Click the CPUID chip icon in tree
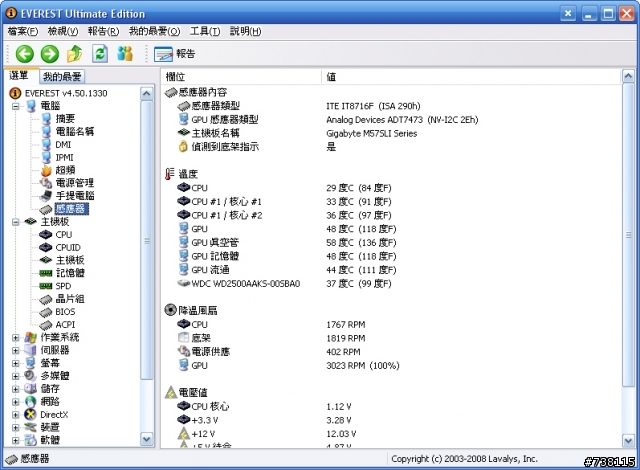The width and height of the screenshot is (640, 470). click(x=46, y=248)
